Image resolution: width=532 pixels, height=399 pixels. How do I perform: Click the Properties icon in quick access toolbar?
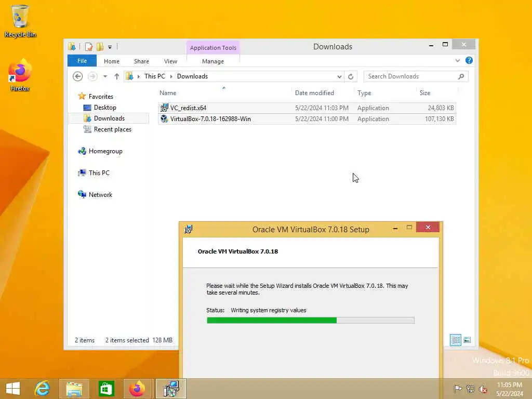point(88,46)
